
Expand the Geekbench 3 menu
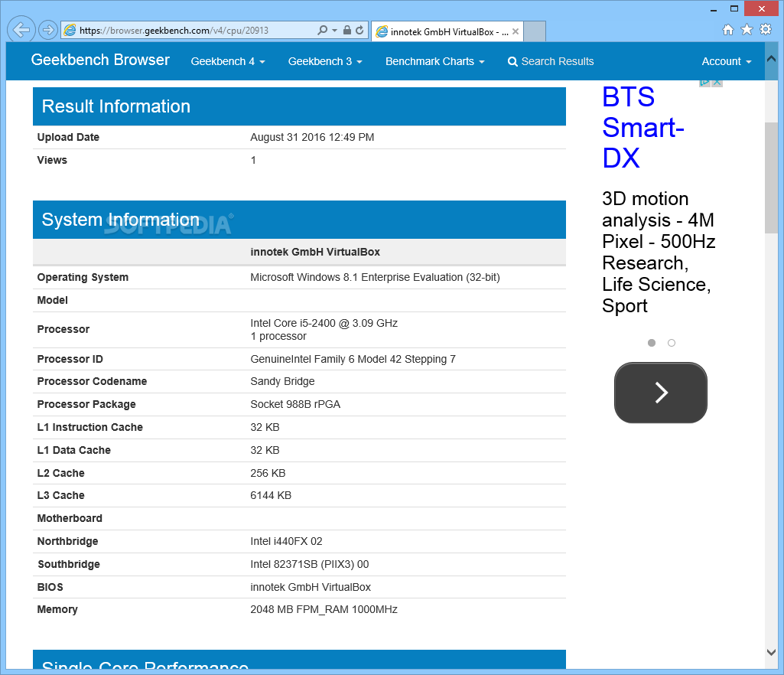(x=325, y=61)
